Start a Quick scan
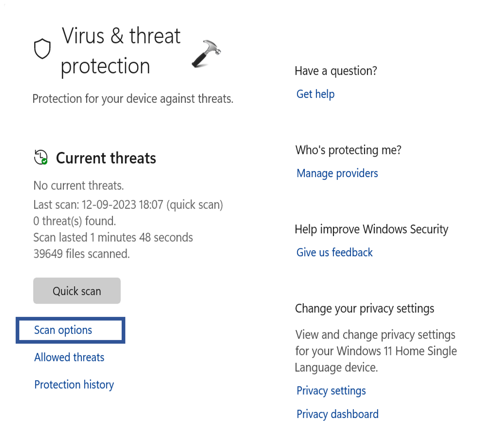 tap(77, 291)
